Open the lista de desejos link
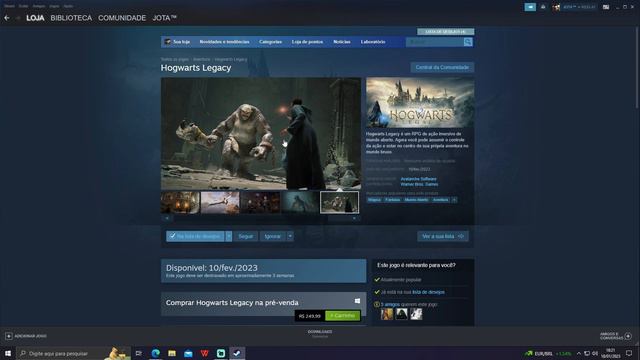The width and height of the screenshot is (640, 360). tap(428, 292)
